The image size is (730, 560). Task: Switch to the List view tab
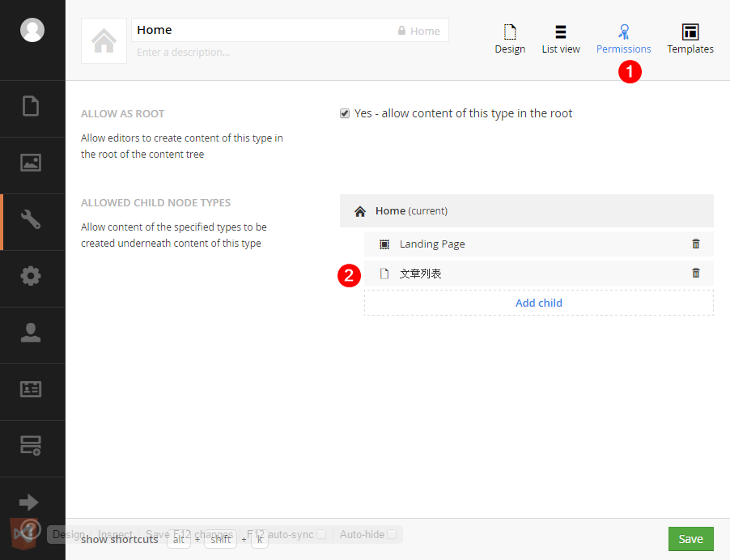(561, 39)
